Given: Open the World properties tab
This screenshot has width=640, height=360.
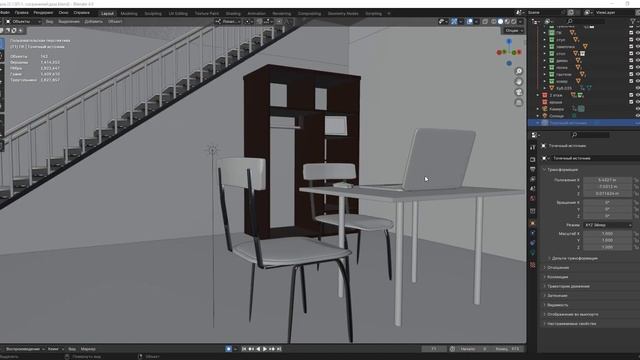Looking at the screenshot, I should click(533, 199).
